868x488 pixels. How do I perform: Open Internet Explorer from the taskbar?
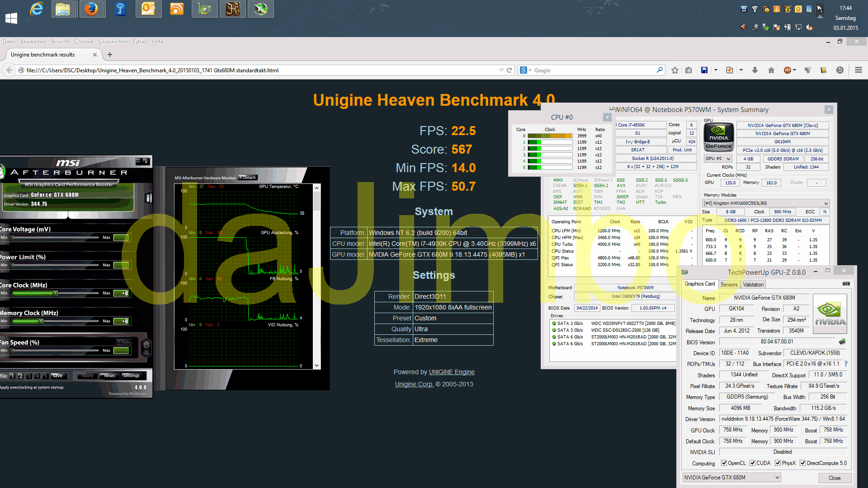[36, 9]
